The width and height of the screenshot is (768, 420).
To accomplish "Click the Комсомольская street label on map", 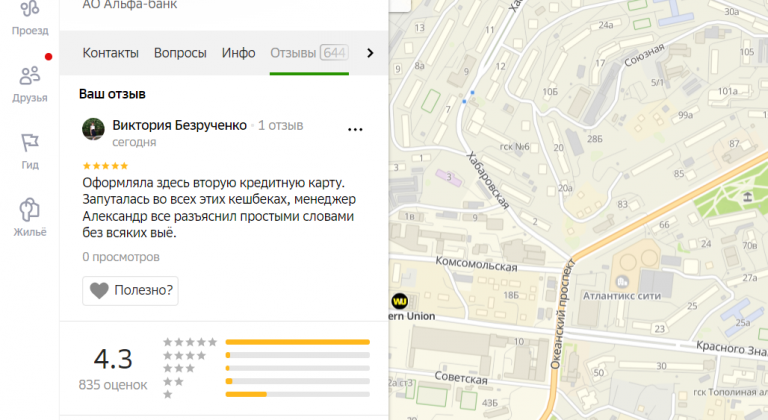I will (476, 265).
